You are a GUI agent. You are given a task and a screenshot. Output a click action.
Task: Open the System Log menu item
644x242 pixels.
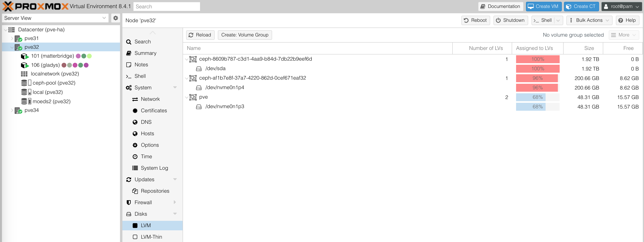[152, 168]
